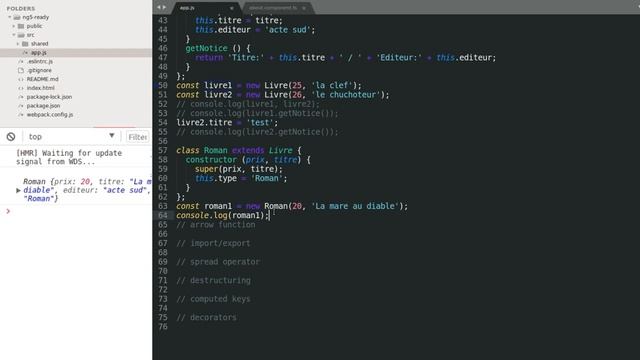Select the ng5-ready folder label
Viewport: 640px width, 360px height.
coord(36,17)
